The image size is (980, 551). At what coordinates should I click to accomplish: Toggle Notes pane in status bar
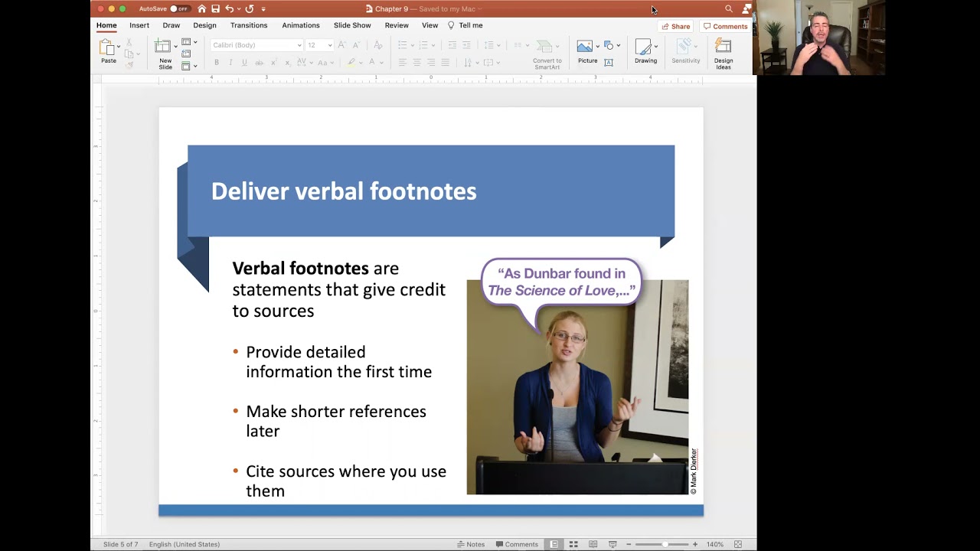[471, 544]
